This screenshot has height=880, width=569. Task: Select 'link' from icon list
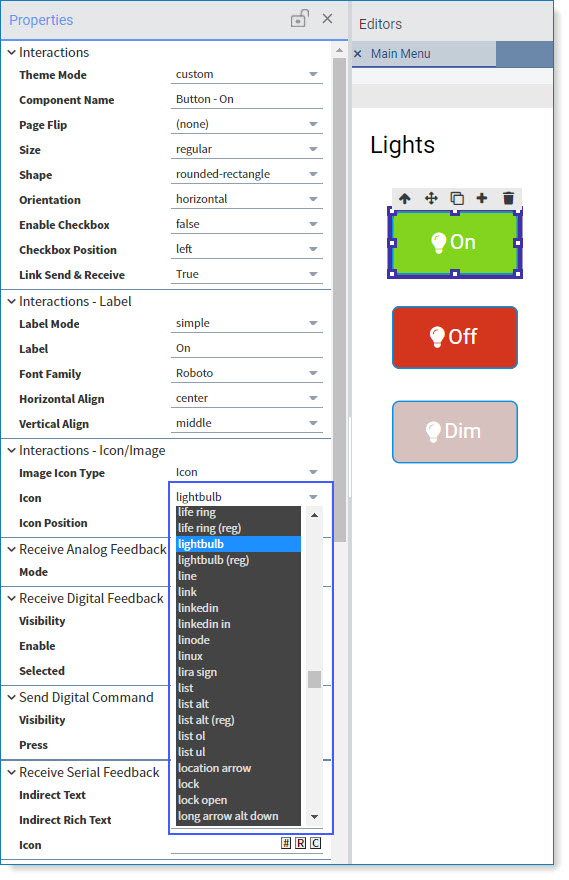tap(238, 592)
